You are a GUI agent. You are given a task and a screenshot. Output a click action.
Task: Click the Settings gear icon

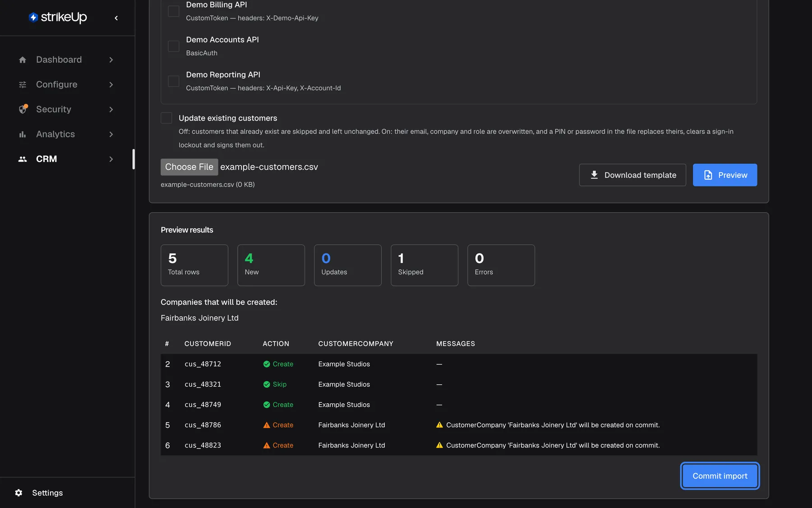click(x=18, y=493)
